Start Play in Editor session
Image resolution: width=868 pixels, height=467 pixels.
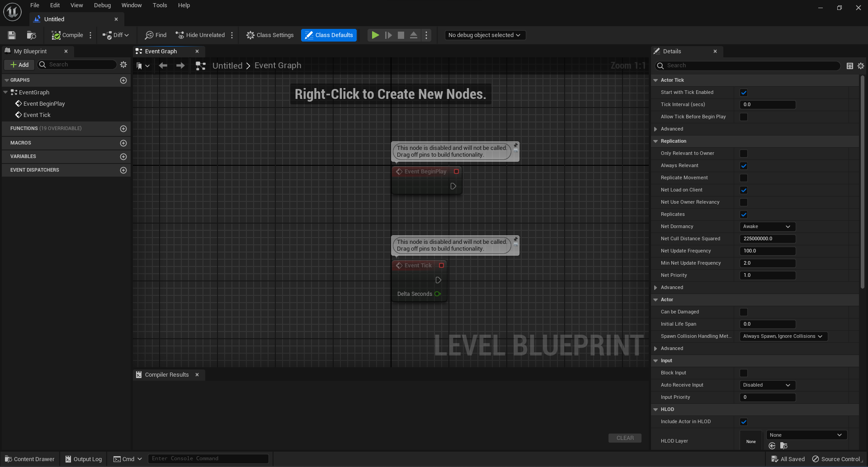pos(375,35)
